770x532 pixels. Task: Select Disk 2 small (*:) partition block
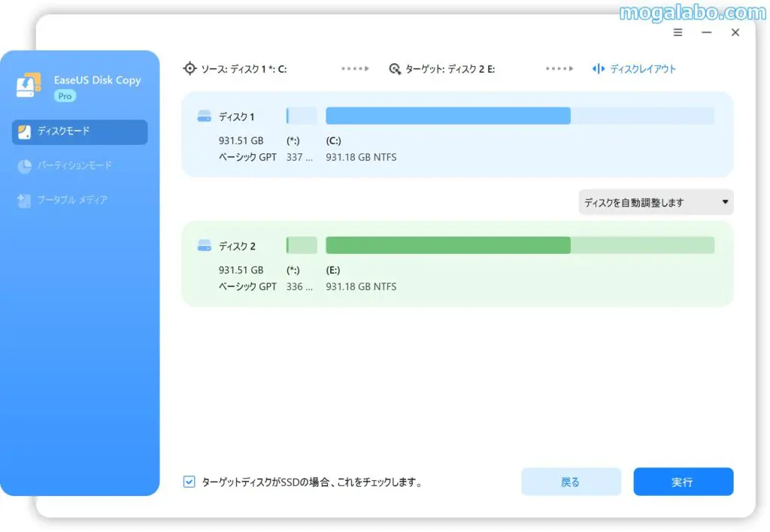point(302,245)
